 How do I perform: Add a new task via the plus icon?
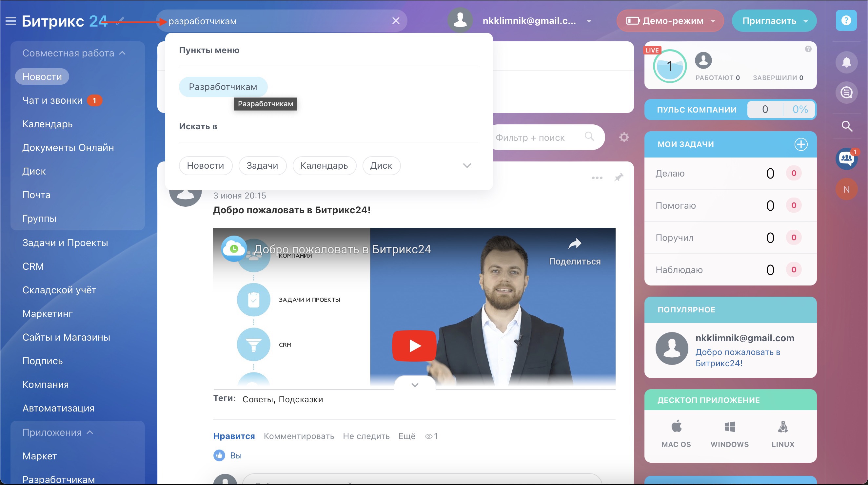coord(800,144)
